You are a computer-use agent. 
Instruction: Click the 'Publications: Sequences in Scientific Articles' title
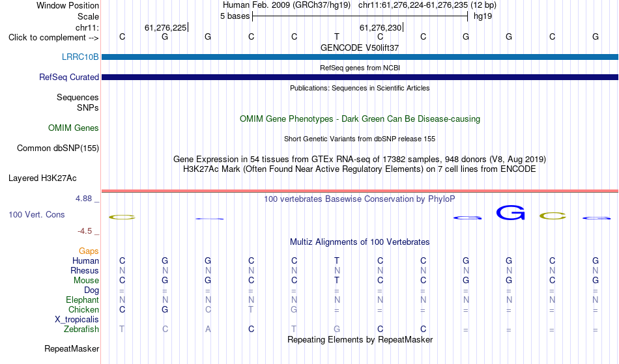[360, 88]
